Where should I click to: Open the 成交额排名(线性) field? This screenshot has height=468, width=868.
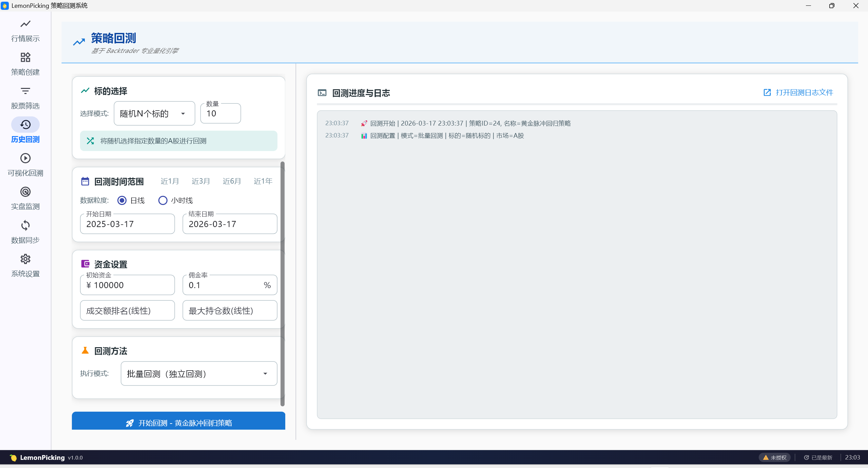(127, 311)
